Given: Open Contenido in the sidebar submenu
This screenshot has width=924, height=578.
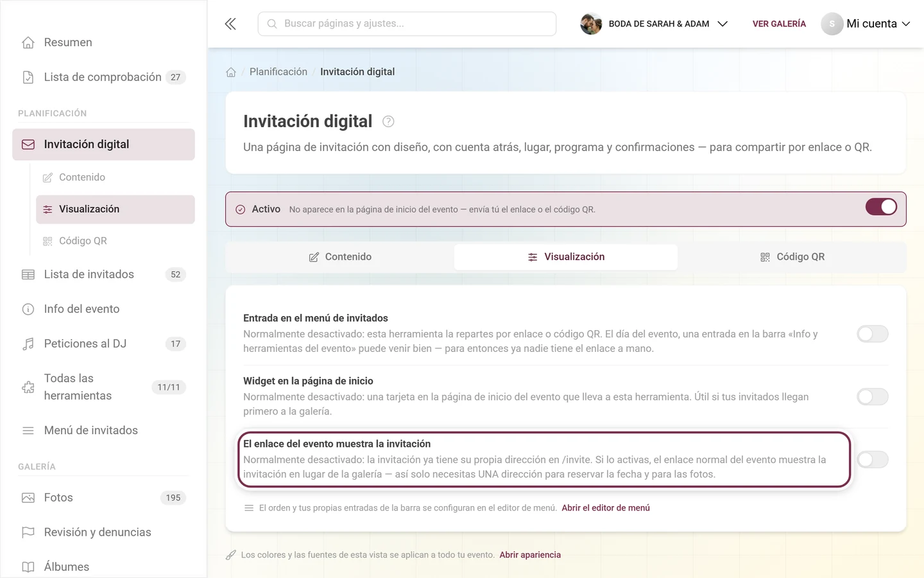Looking at the screenshot, I should click(116, 177).
